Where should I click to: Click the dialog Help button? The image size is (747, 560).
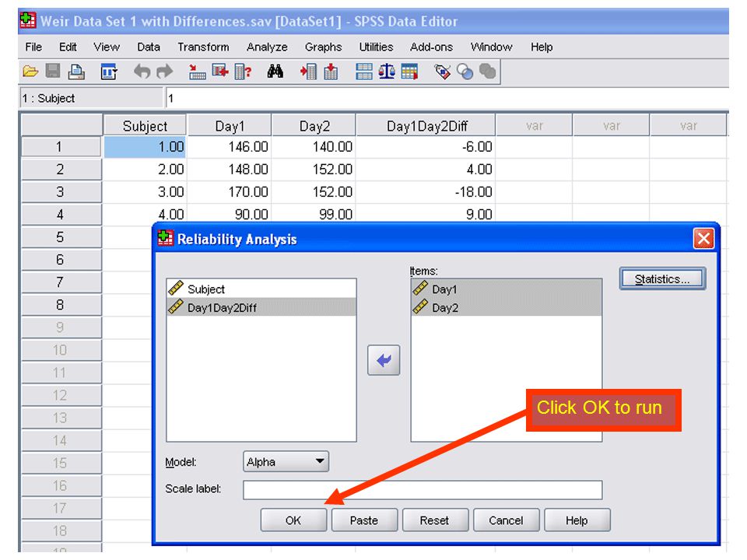click(577, 520)
